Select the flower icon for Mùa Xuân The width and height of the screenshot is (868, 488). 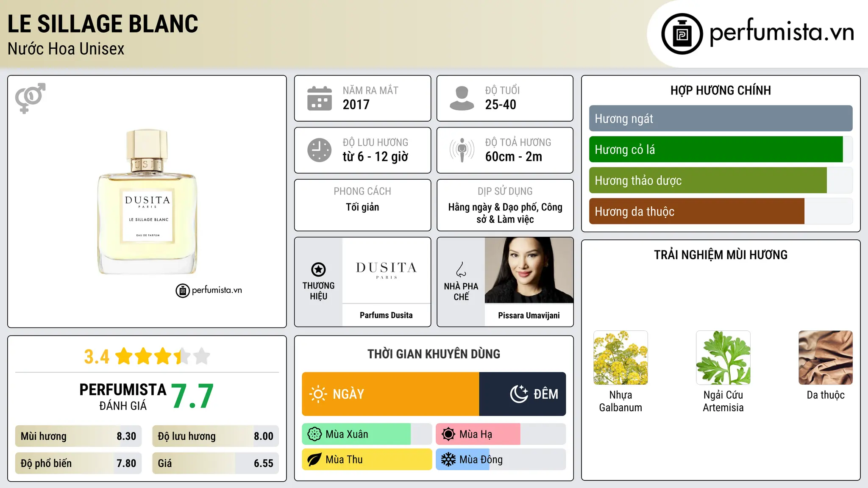click(314, 434)
